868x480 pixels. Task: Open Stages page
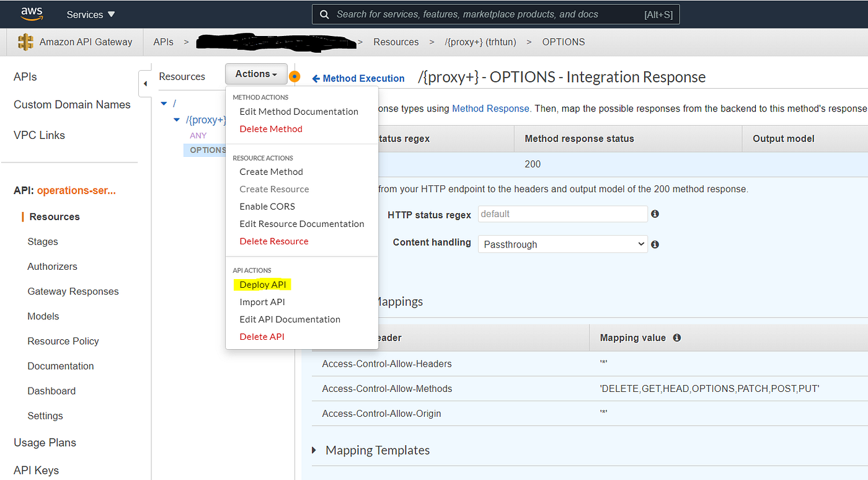pos(43,242)
